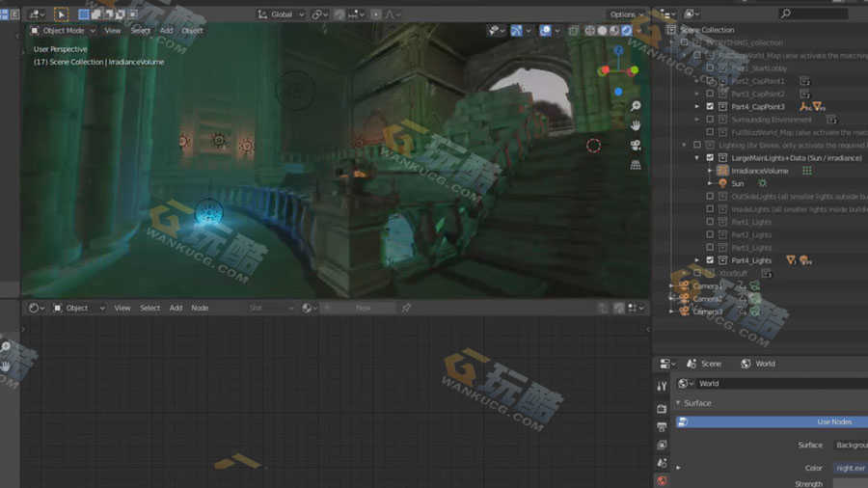The height and width of the screenshot is (488, 868).
Task: Toggle perspective/orthographic grid icon
Action: point(636,165)
